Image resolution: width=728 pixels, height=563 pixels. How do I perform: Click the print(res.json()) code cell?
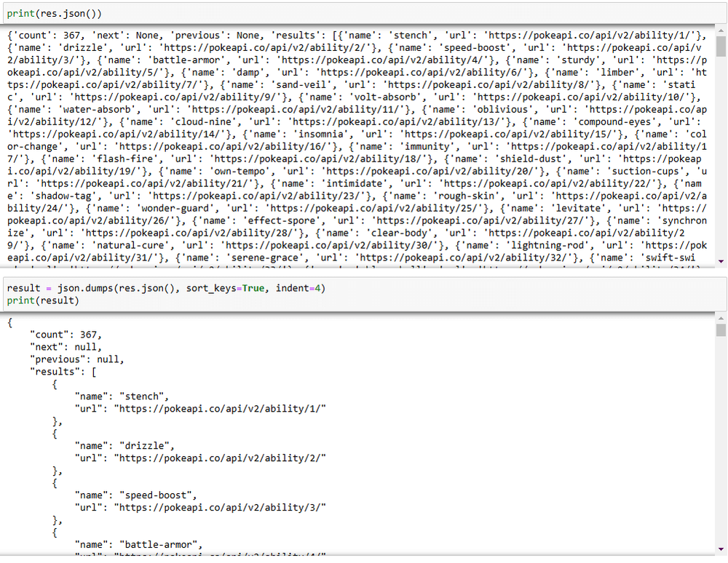point(365,13)
